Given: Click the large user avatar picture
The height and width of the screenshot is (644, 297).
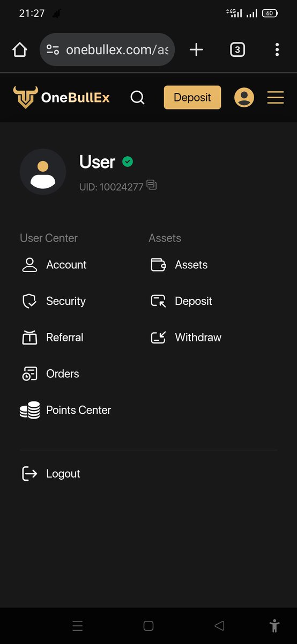Looking at the screenshot, I should (x=43, y=172).
